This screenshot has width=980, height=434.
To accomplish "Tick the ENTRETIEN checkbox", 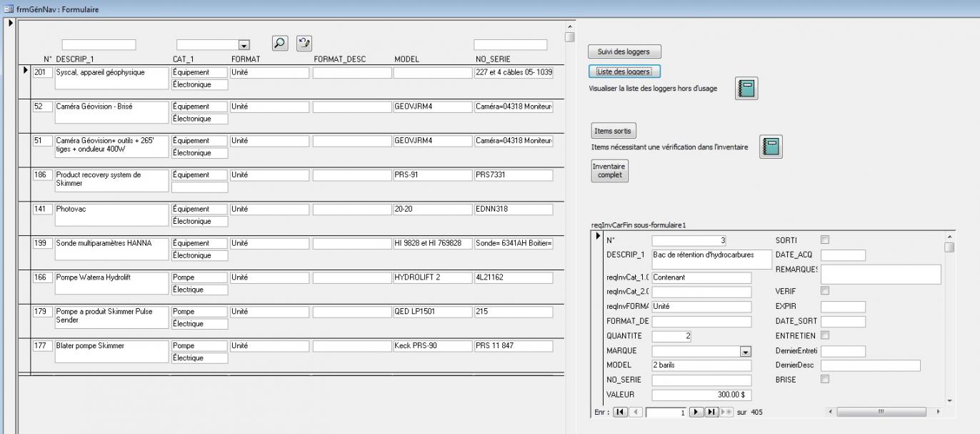I will tap(825, 335).
